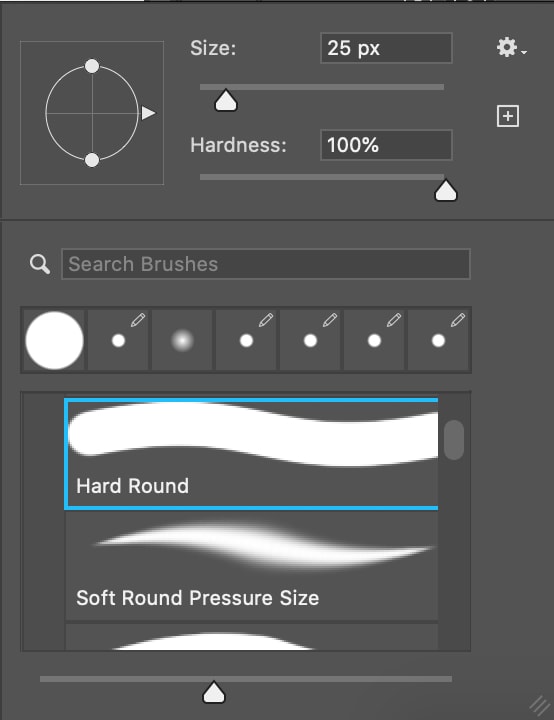The image size is (554, 720).
Task: Choose Soft Round Pressure Size brush
Action: click(251, 566)
